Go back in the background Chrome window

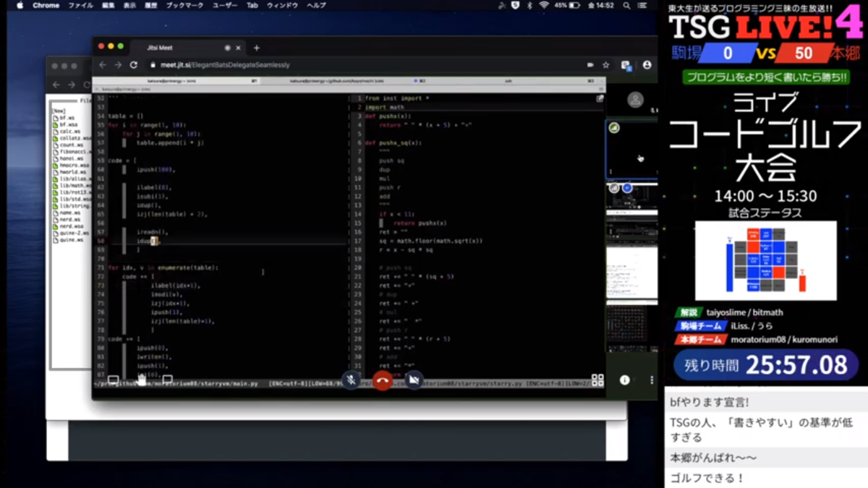(x=56, y=85)
